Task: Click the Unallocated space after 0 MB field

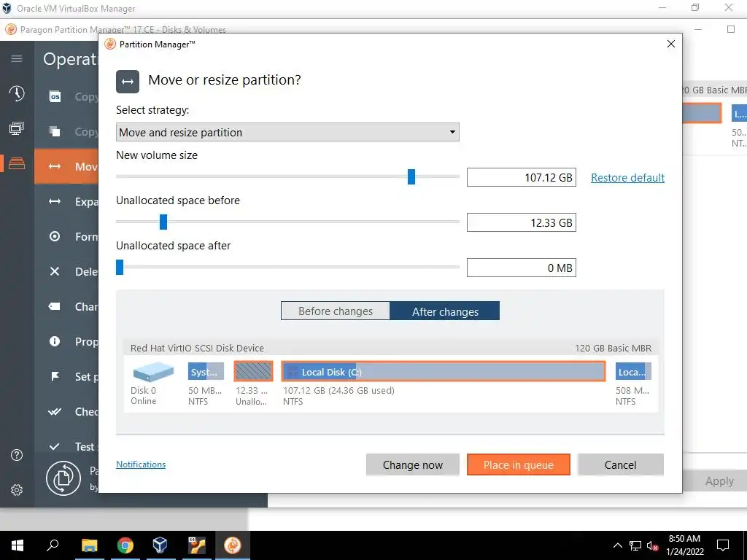Action: [521, 268]
